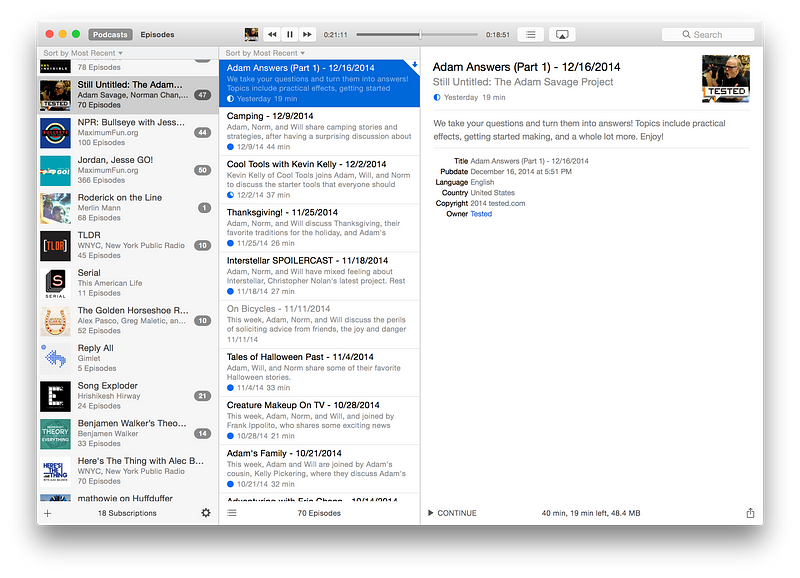Toggle played dot on selected Adam Answers episode

(x=230, y=99)
